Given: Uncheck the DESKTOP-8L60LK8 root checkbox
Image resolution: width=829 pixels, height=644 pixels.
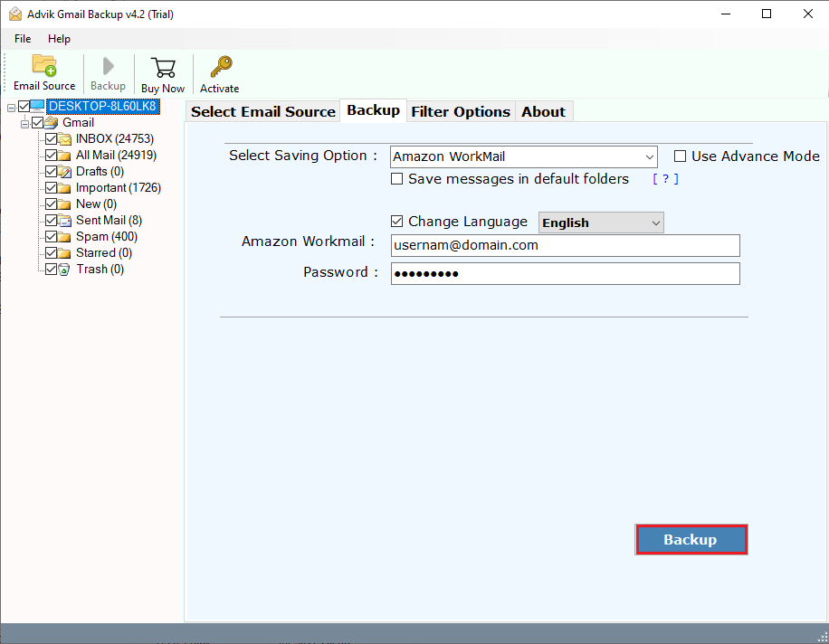Looking at the screenshot, I should pos(24,107).
